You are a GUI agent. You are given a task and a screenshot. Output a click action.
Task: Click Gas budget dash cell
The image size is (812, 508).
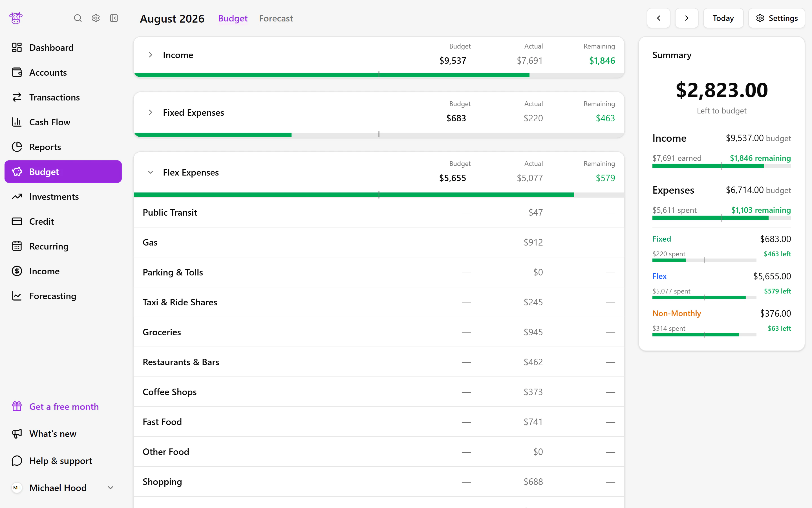[466, 243]
